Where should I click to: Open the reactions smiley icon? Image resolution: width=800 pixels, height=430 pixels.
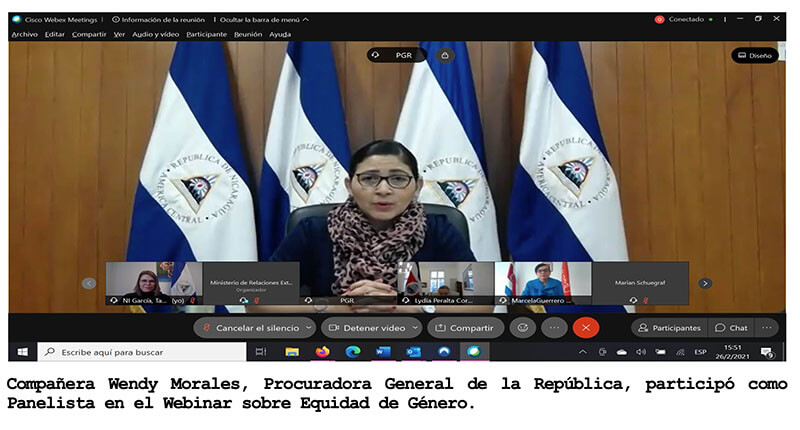tap(523, 328)
